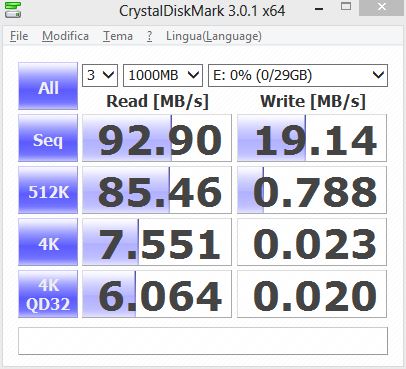Click the Write [MB/s] column header
The width and height of the screenshot is (406, 369).
coord(313,101)
